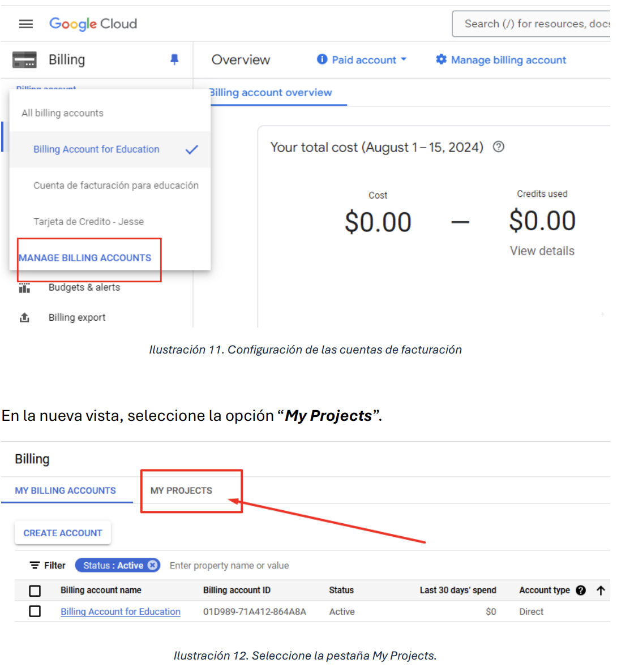Click the Billing export upload icon
617x672 pixels.
click(24, 317)
